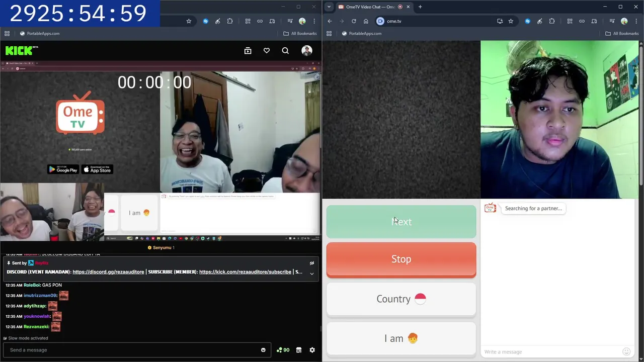This screenshot has height=362, width=644.
Task: Click install app icon in OmeTV address bar
Action: (x=500, y=21)
